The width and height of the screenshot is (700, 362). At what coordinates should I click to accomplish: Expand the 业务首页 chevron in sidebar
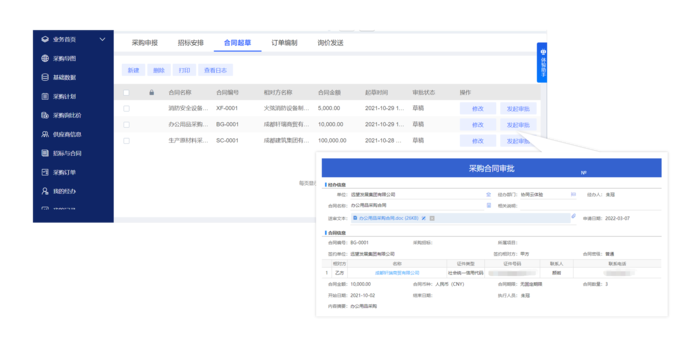102,39
